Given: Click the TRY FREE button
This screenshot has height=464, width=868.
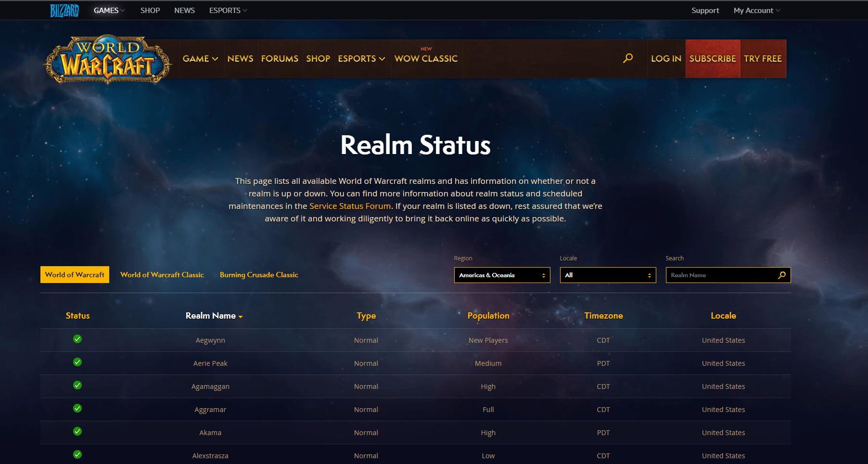Looking at the screenshot, I should click(x=763, y=59).
